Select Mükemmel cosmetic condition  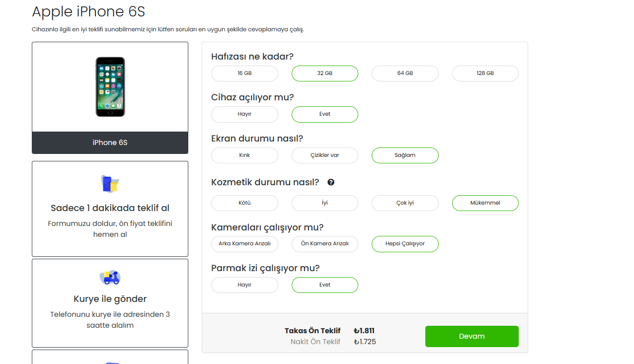click(x=485, y=203)
